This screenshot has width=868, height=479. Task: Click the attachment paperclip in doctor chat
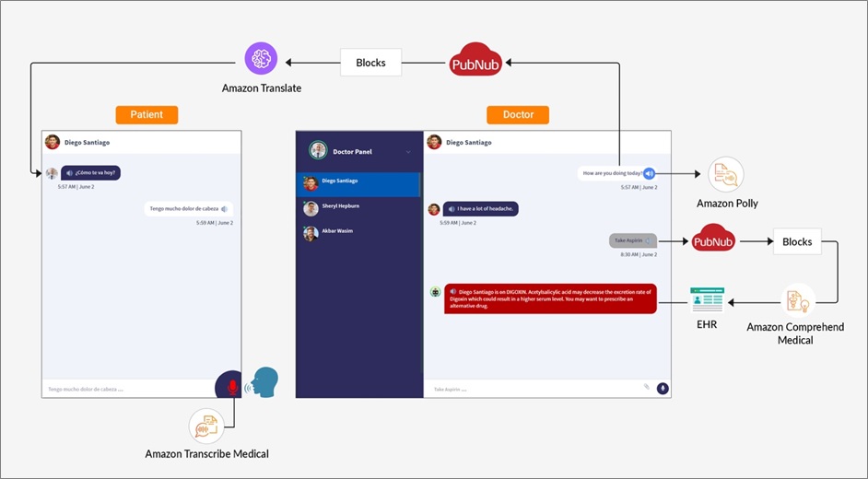coord(646,387)
